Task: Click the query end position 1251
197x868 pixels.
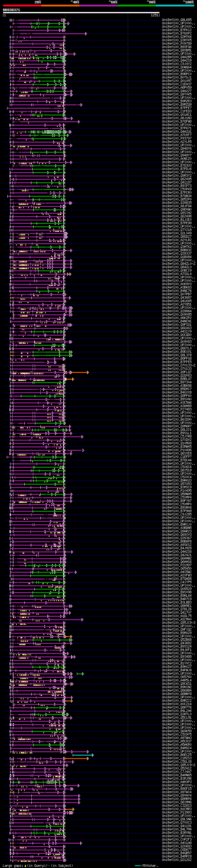Action: pyautogui.click(x=155, y=15)
